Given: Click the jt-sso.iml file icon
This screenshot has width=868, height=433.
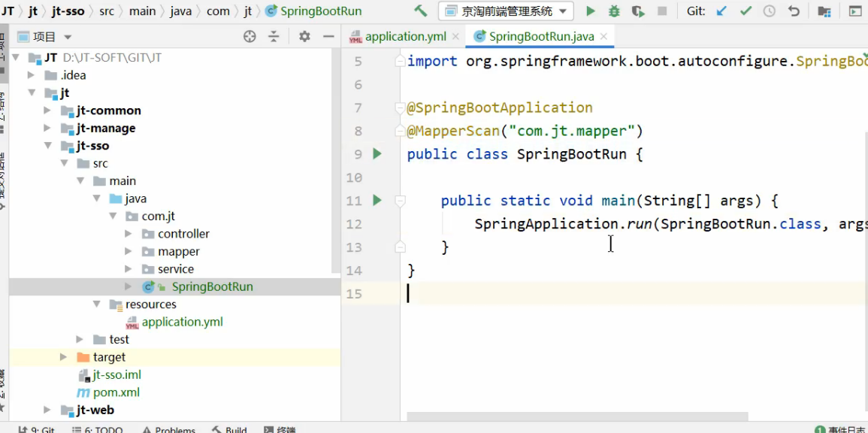Looking at the screenshot, I should click(84, 375).
